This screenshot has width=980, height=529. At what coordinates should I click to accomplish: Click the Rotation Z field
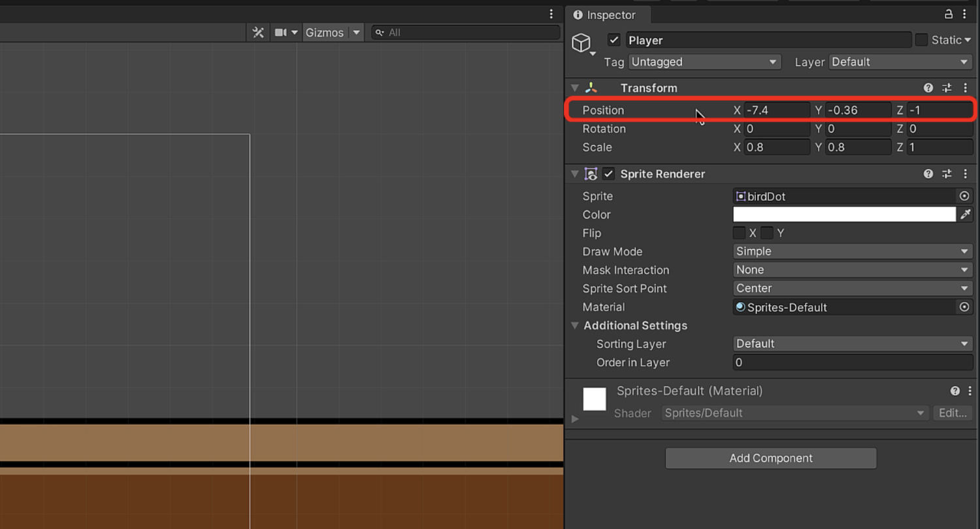tap(939, 129)
